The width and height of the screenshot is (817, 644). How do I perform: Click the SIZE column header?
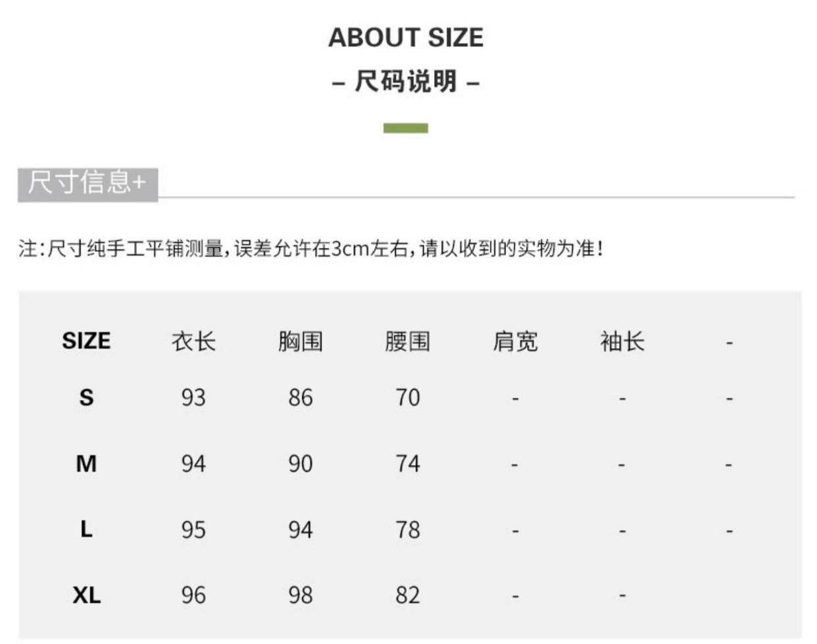86,341
